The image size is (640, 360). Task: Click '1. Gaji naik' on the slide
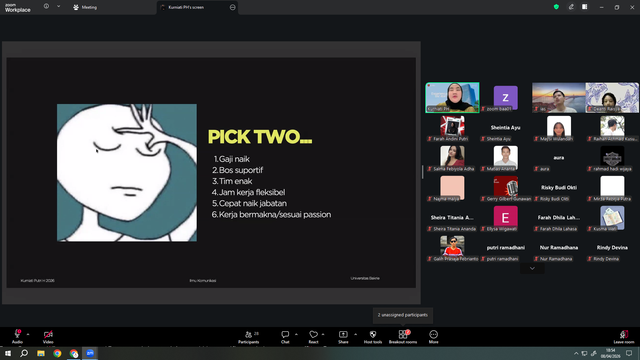231,159
